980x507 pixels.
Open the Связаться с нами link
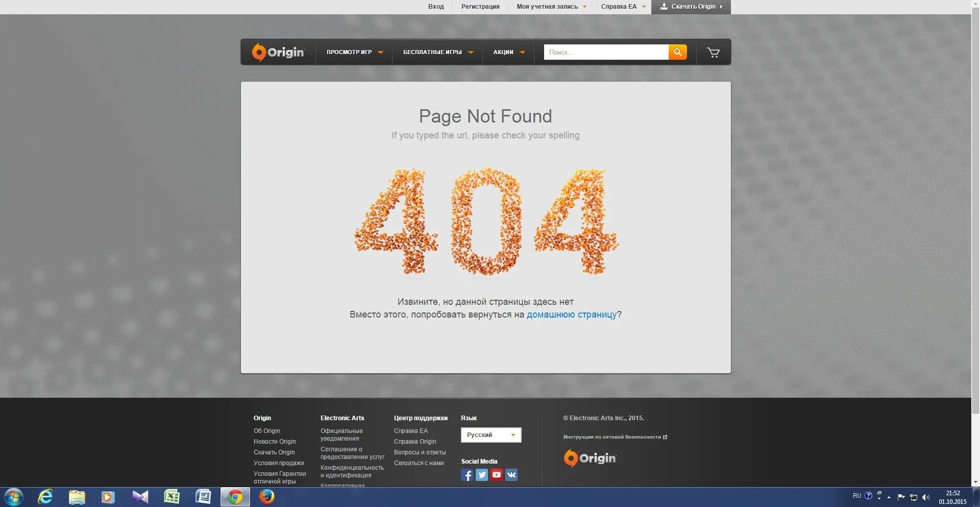[x=419, y=463]
